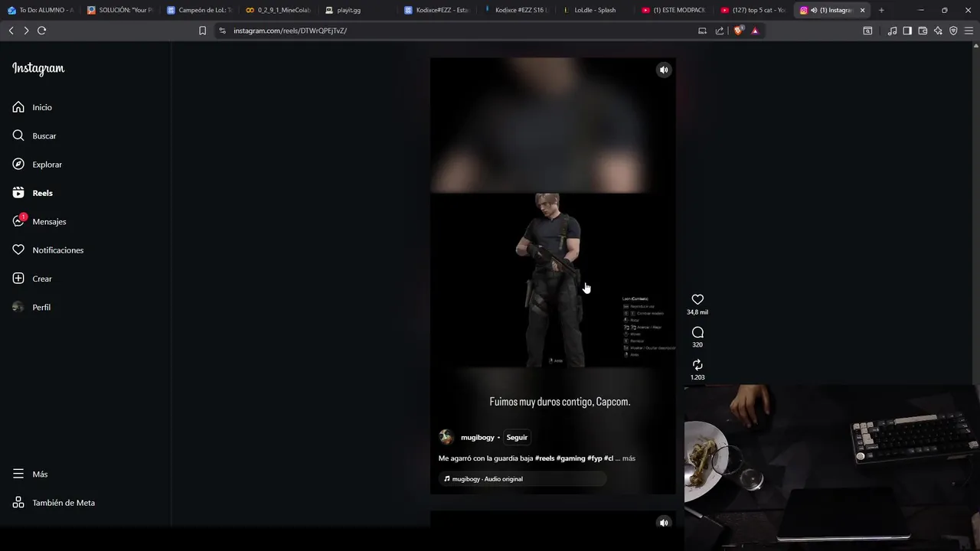The image size is (980, 551).
Task: Switch to Campeón de LoL tab
Action: coord(200,10)
